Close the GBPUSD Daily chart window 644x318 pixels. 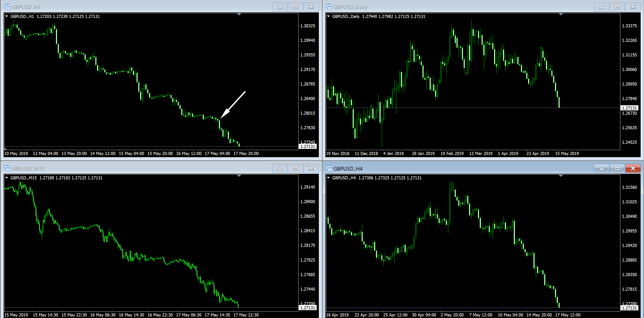click(633, 7)
